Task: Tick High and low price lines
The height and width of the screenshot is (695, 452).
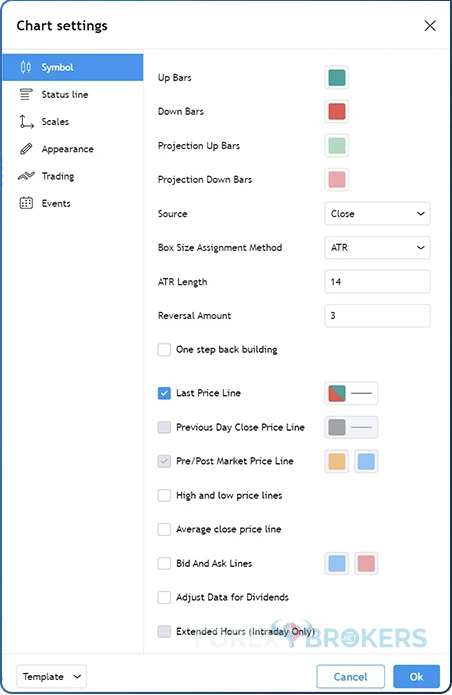Action: [x=164, y=495]
